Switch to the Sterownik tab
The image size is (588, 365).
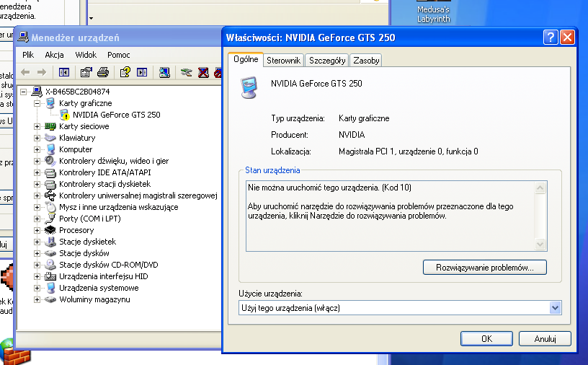point(283,61)
